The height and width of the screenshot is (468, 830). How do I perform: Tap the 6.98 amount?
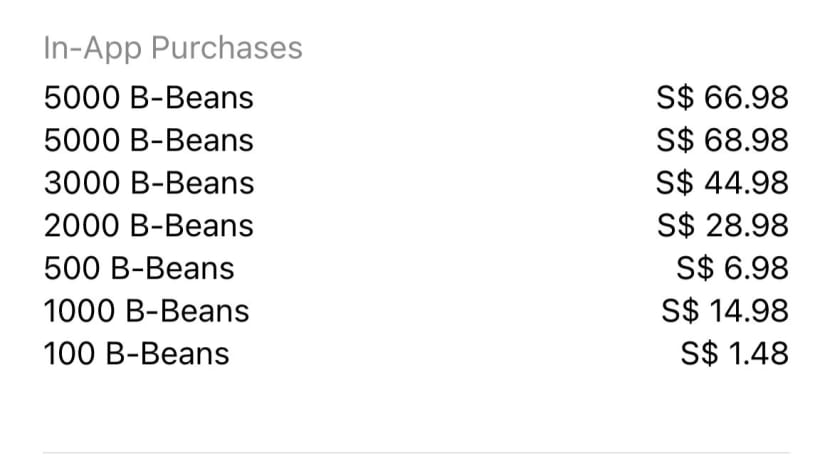757,269
